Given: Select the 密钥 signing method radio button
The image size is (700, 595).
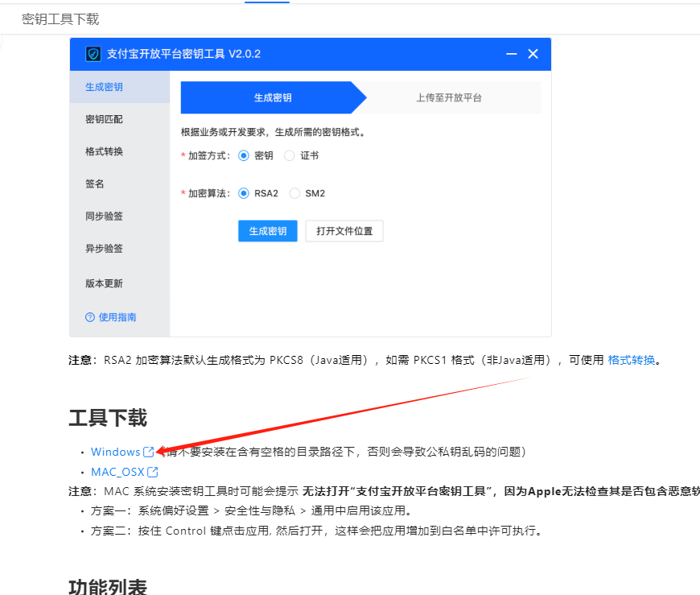Looking at the screenshot, I should 243,155.
